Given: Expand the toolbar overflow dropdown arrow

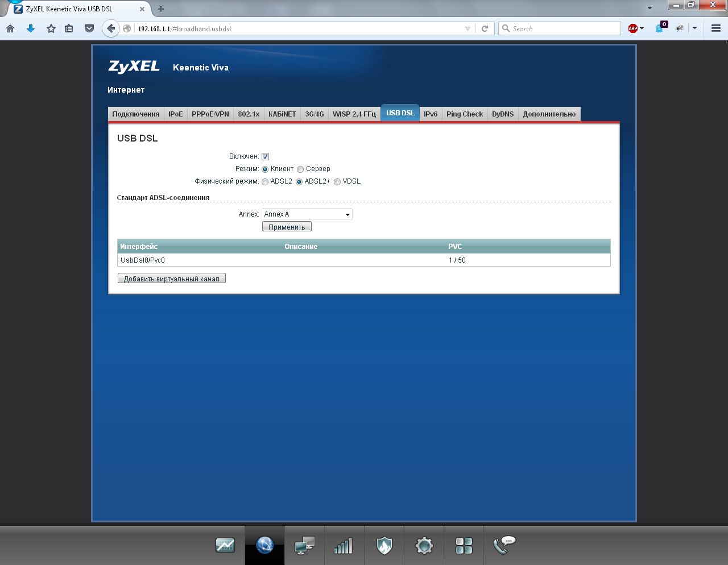Looking at the screenshot, I should [x=694, y=28].
